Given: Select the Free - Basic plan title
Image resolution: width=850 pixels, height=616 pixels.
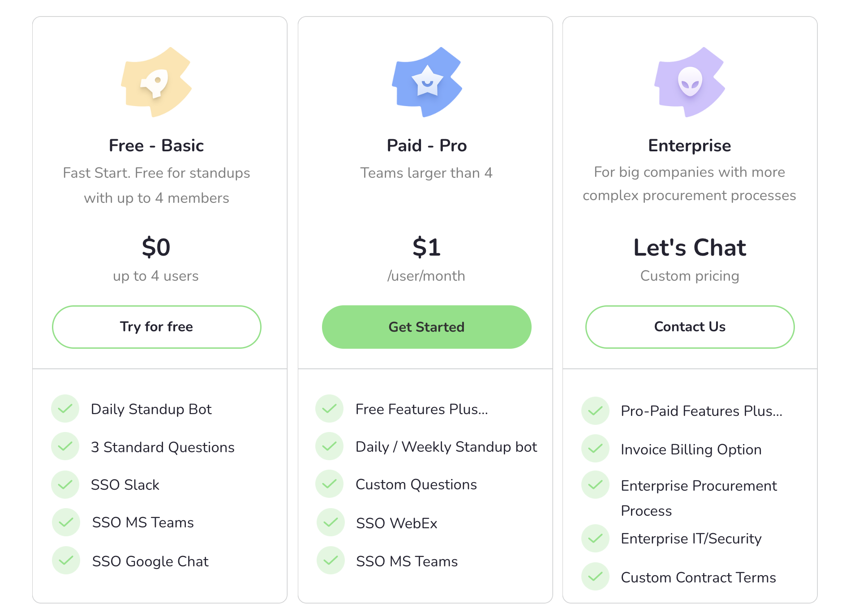Looking at the screenshot, I should 156,145.
